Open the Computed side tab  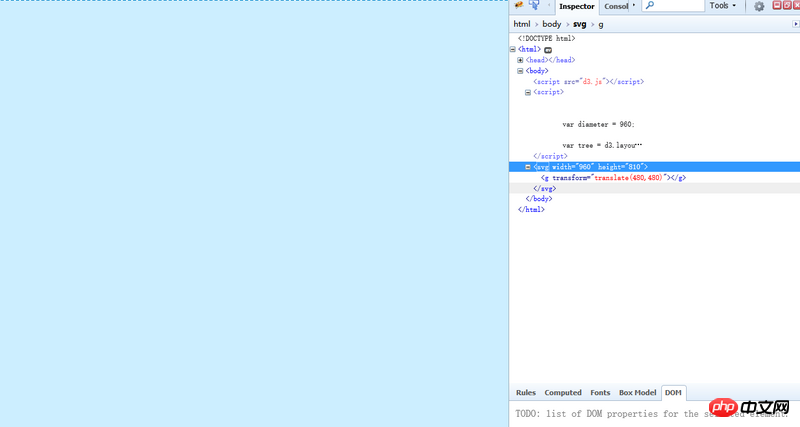coord(563,392)
